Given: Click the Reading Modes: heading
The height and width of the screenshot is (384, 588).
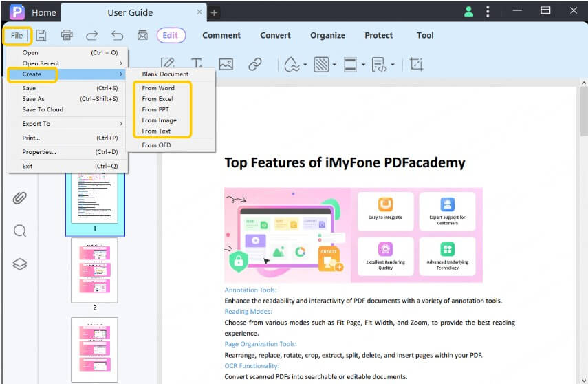Looking at the screenshot, I should [x=248, y=312].
